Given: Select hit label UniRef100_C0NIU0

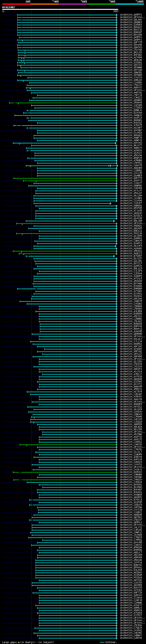Looking at the screenshot, I should pyautogui.click(x=131, y=445).
